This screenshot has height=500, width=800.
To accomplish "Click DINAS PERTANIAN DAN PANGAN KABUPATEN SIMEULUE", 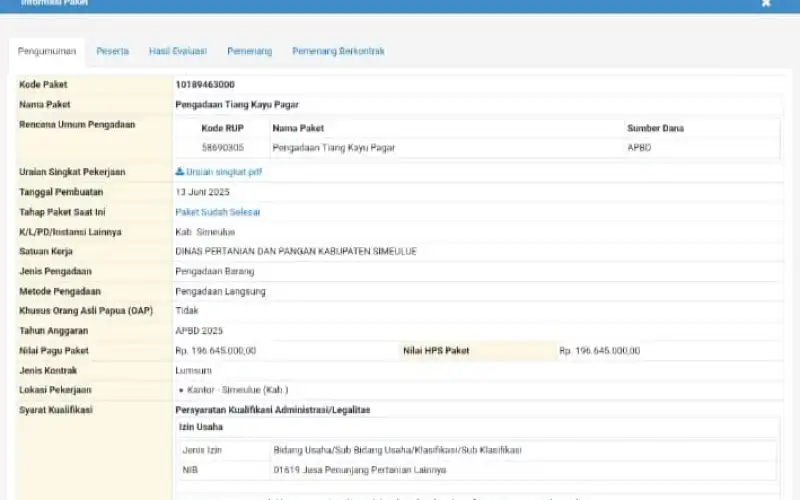I will [x=296, y=251].
